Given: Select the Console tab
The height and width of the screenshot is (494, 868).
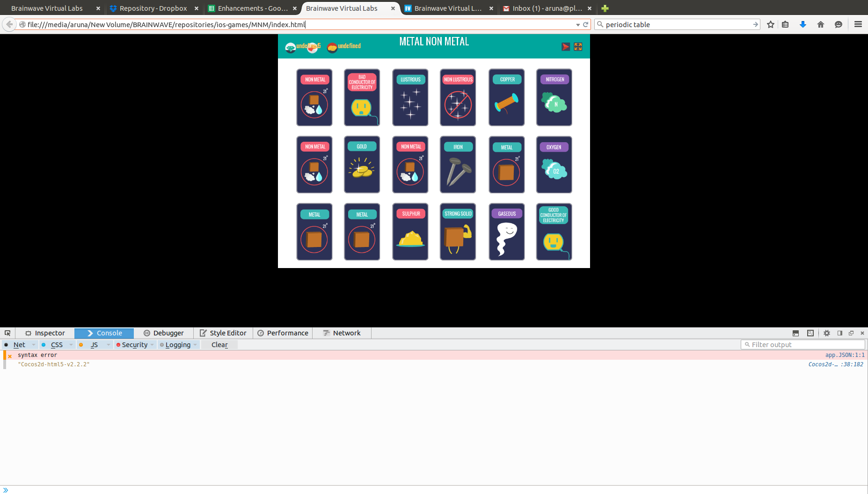Looking at the screenshot, I should [104, 333].
